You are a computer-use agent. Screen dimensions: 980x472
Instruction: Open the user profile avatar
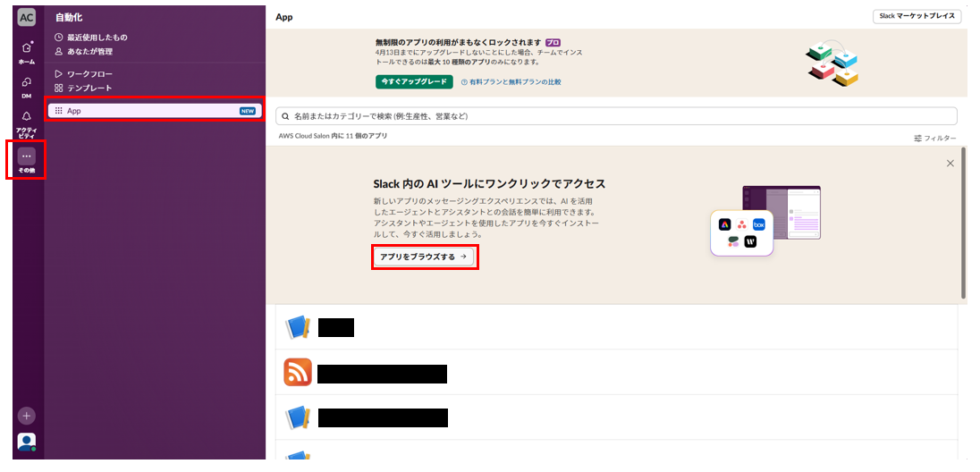click(26, 442)
